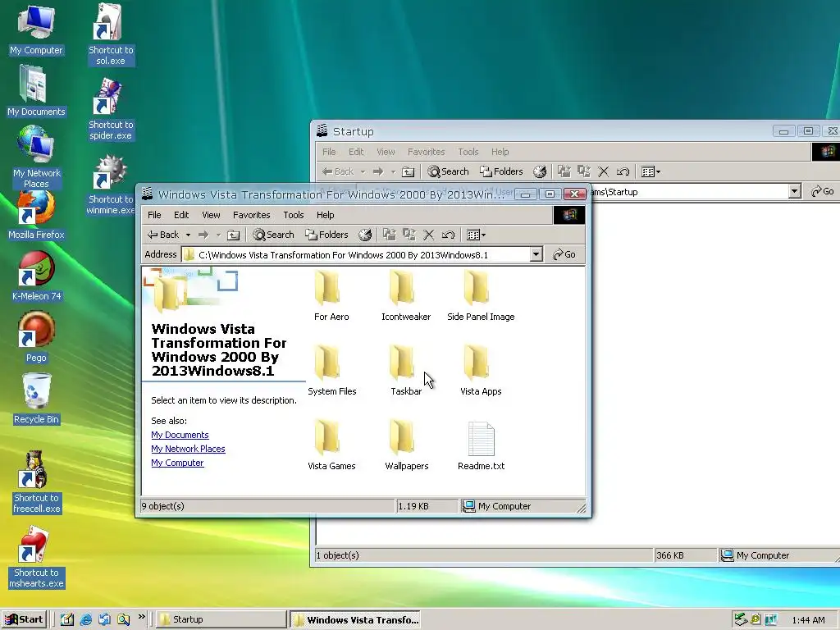Image resolution: width=840 pixels, height=630 pixels.
Task: Click the Start button
Action: tap(24, 619)
